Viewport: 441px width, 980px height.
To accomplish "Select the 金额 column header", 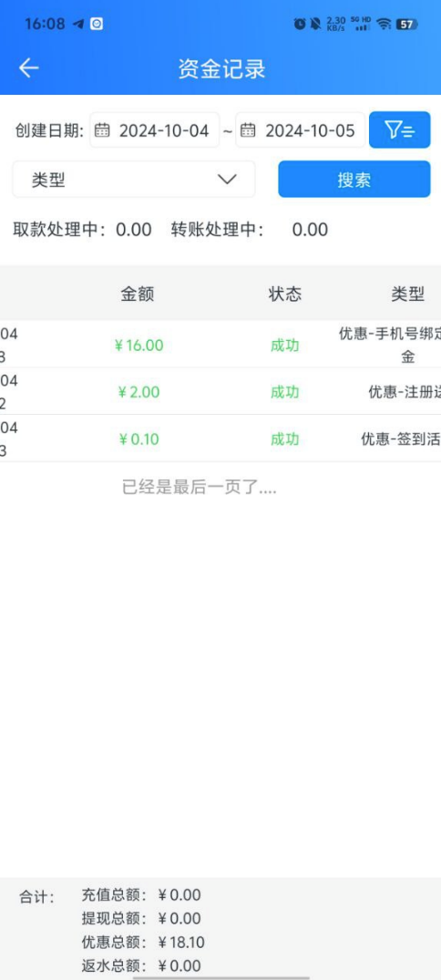I will [138, 294].
